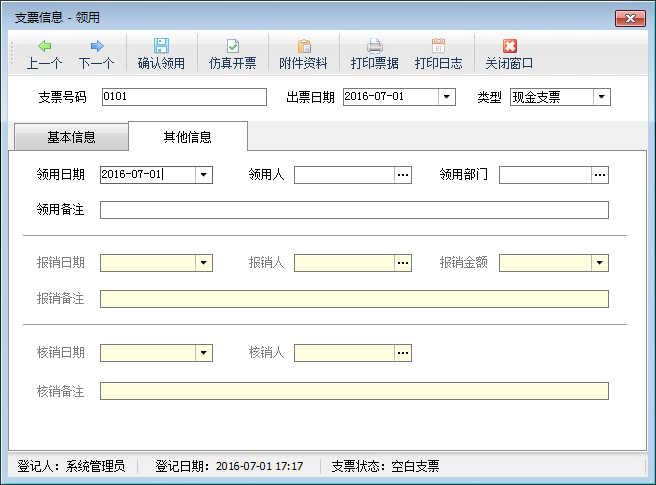The height and width of the screenshot is (485, 656).
Task: Expand the 核销日期 date dropdown
Action: (x=204, y=353)
